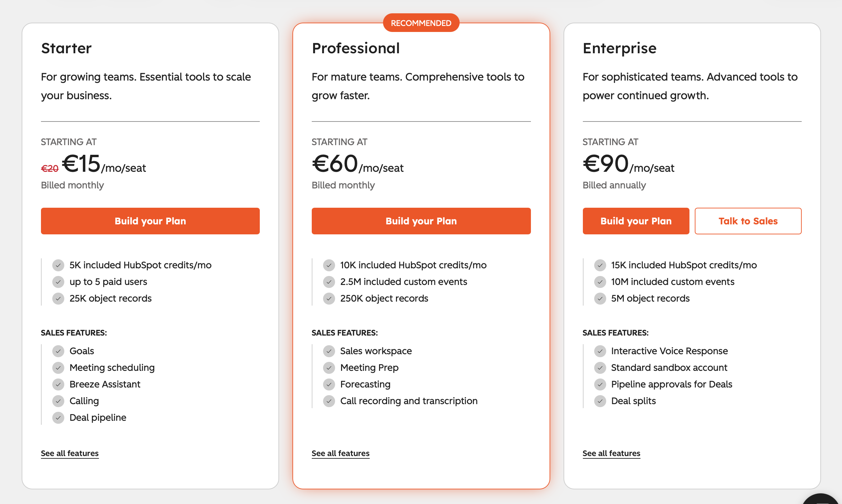Image resolution: width=842 pixels, height=504 pixels.
Task: Click Build your Plan for Professional
Action: [421, 221]
